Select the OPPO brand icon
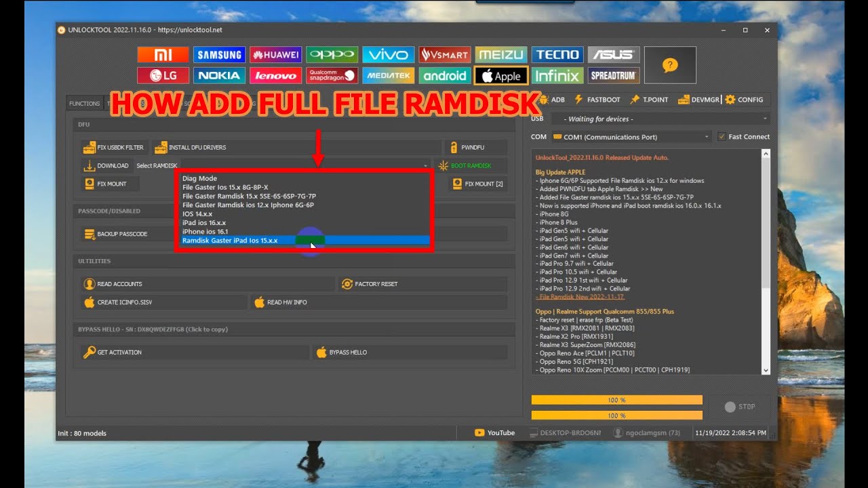 click(332, 55)
